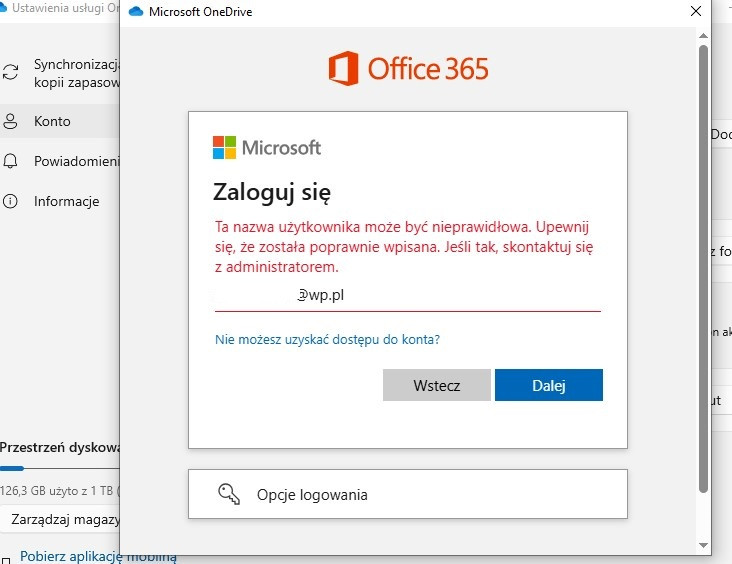The width and height of the screenshot is (732, 564).
Task: Click the scrollbar up arrow in dialog
Action: tap(703, 35)
